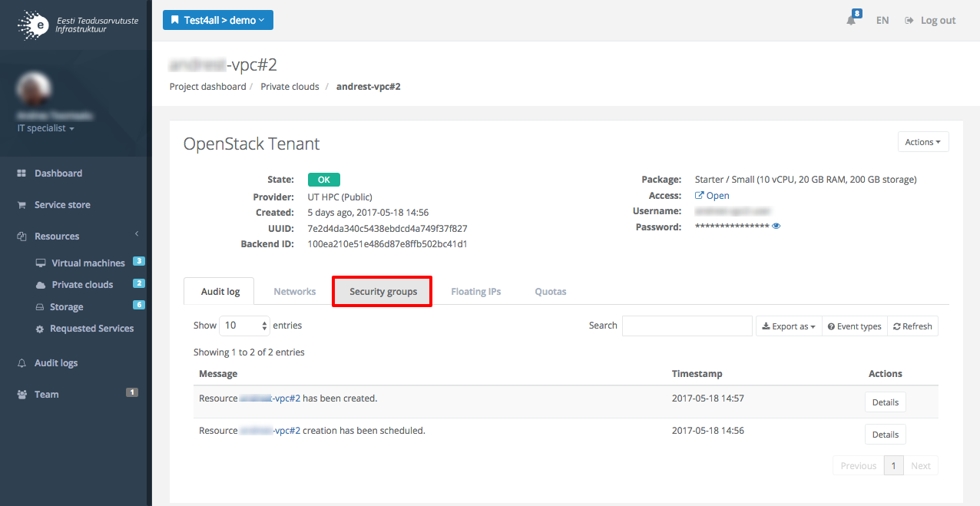The image size is (980, 506).
Task: Open Requested Services in the sidebar
Action: 92,329
